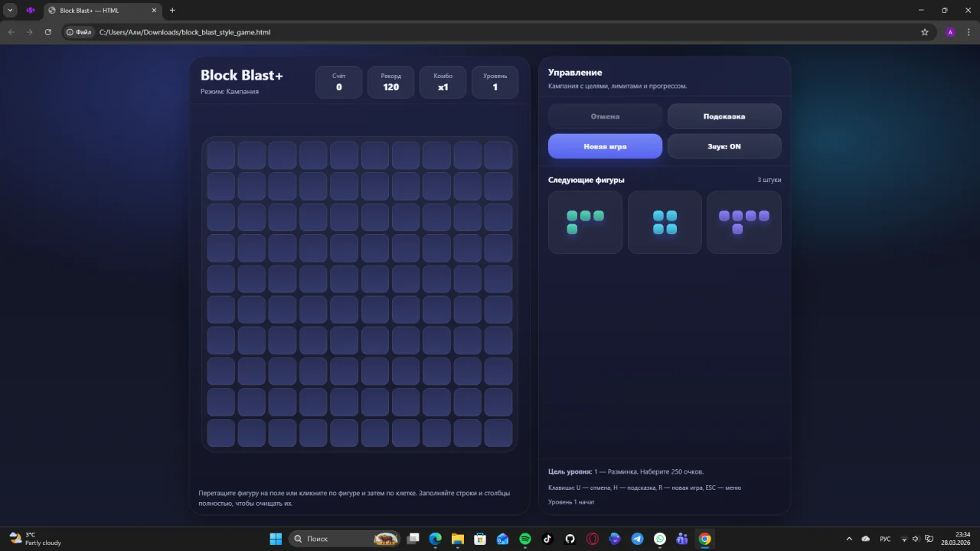Open Task View on the taskbar
Viewport: 980px width, 551px height.
(413, 539)
